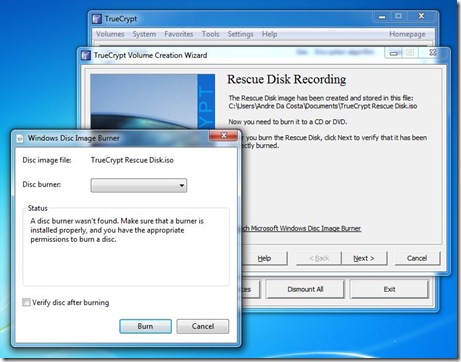Open Microsoft Windows Disc Image Burner link
The height and width of the screenshot is (362, 461).
click(301, 228)
